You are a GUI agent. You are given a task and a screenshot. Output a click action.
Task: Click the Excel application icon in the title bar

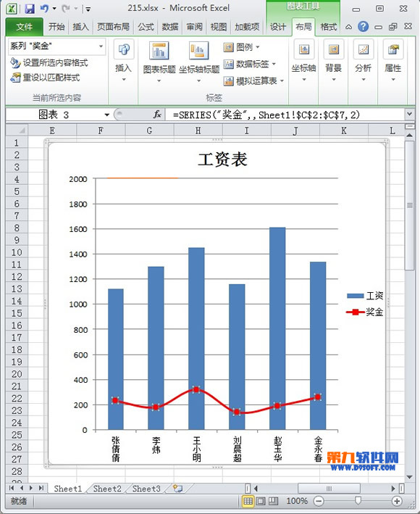[x=12, y=9]
